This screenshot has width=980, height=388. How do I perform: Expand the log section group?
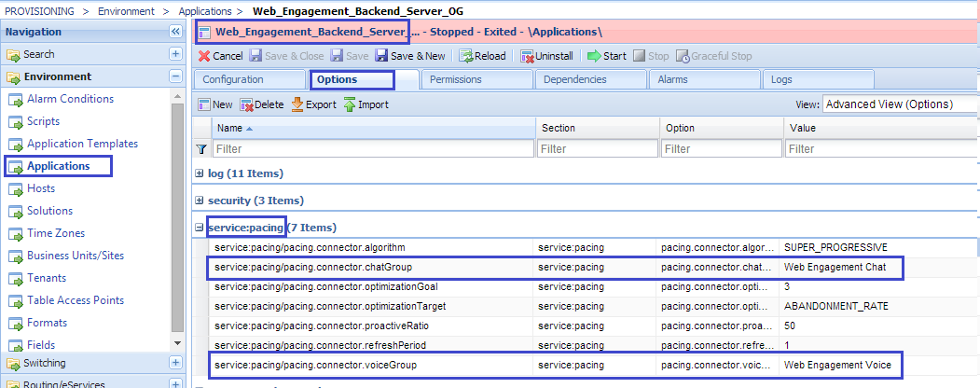coord(200,173)
